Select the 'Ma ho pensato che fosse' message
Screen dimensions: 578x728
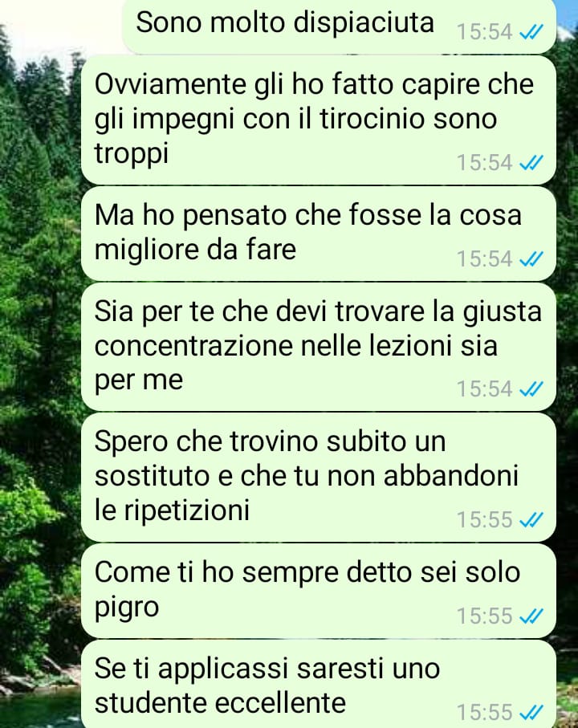319,234
